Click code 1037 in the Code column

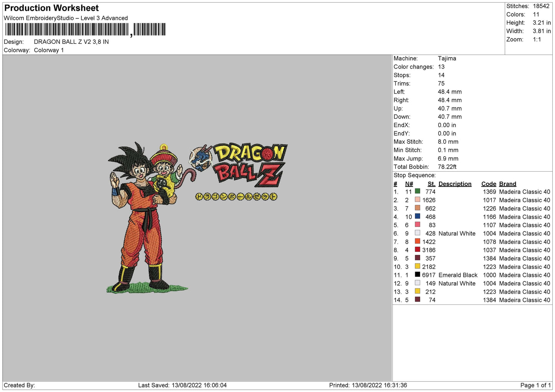pyautogui.click(x=490, y=250)
